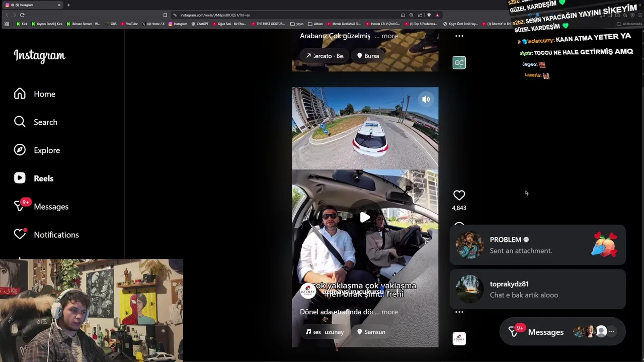644x362 pixels.
Task: Open the uzunay audio thumbnail beside reel
Action: (459, 338)
